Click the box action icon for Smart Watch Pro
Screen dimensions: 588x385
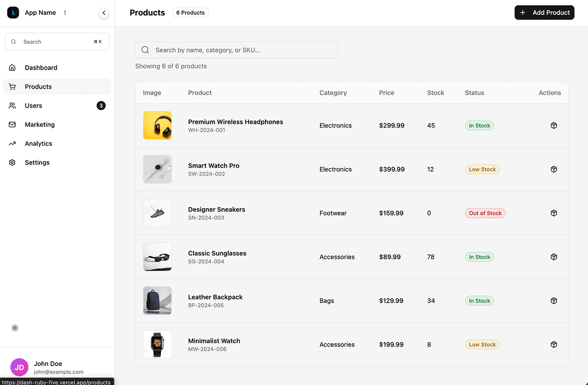pos(554,170)
